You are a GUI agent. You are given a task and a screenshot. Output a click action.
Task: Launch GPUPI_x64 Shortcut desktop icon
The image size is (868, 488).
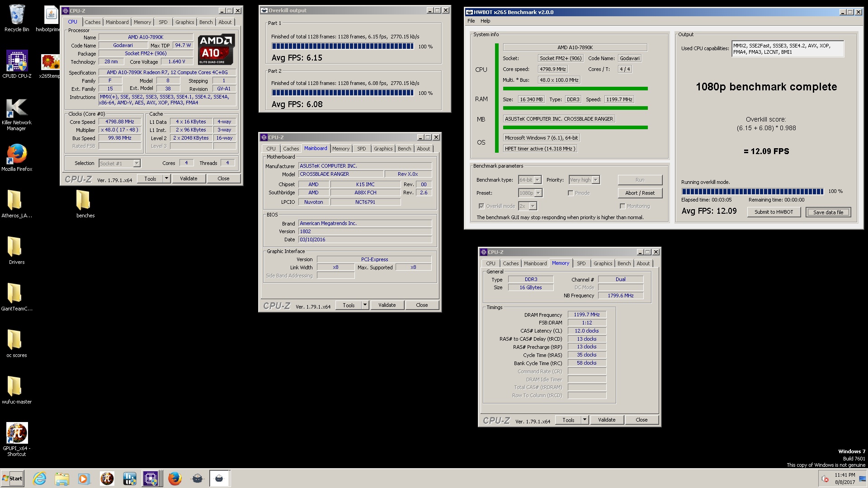(17, 439)
